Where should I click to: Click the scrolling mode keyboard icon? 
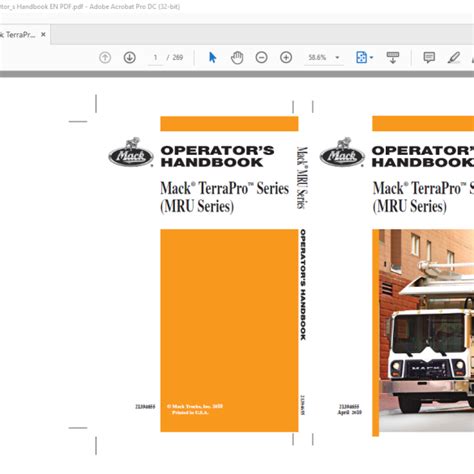click(393, 58)
